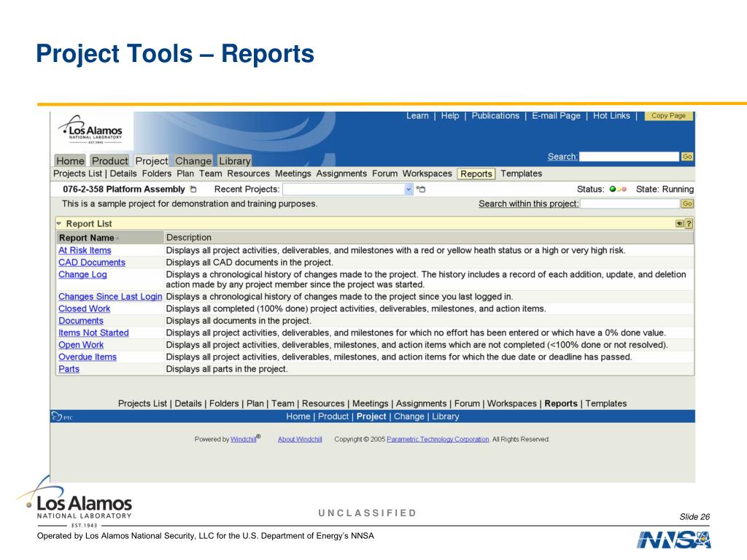The width and height of the screenshot is (747, 560).
Task: Click Go next to Search within this project
Action: tap(687, 204)
